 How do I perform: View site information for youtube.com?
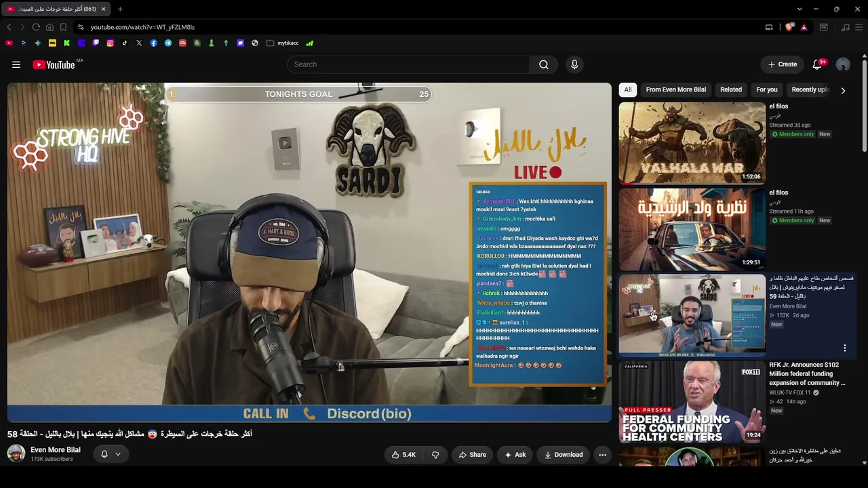point(81,27)
